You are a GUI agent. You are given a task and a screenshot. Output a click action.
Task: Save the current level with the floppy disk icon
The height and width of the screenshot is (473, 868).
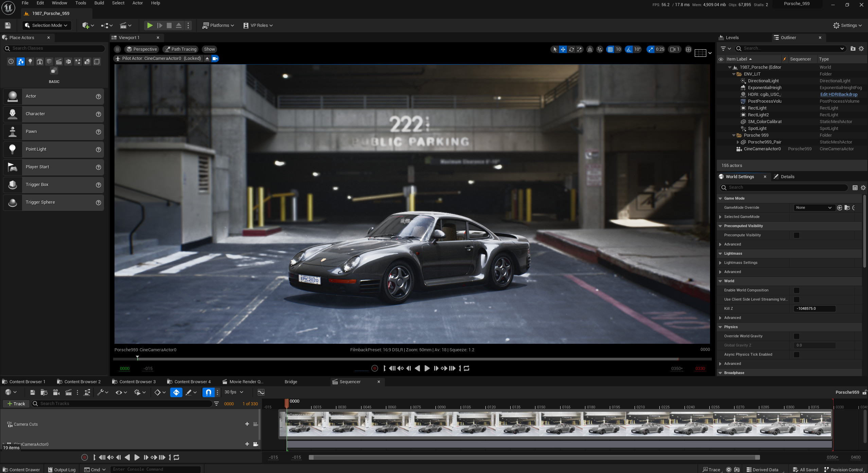coord(7,26)
